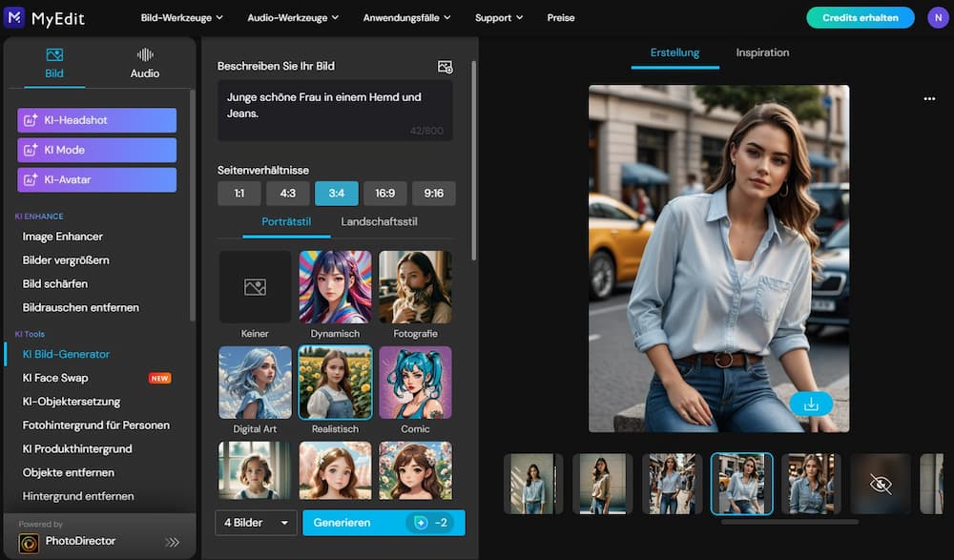Image resolution: width=954 pixels, height=560 pixels.
Task: Click the download icon on the generated image
Action: pos(810,404)
